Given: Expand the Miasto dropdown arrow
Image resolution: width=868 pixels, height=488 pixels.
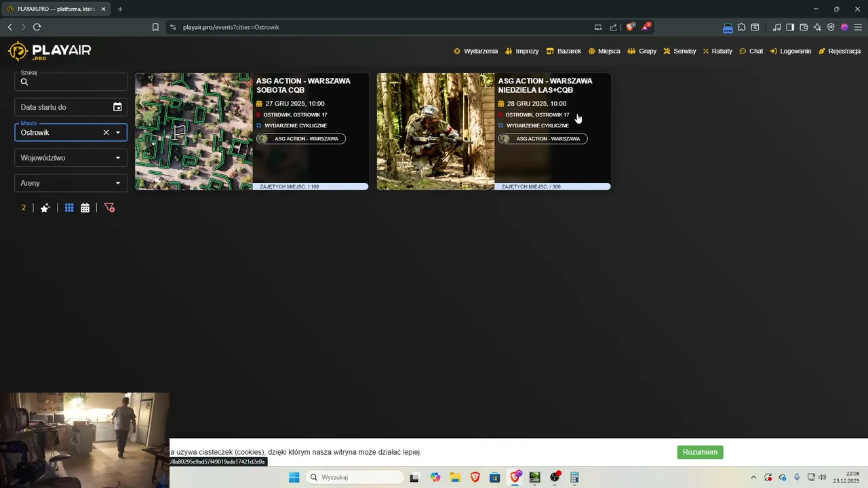Looking at the screenshot, I should [x=118, y=132].
